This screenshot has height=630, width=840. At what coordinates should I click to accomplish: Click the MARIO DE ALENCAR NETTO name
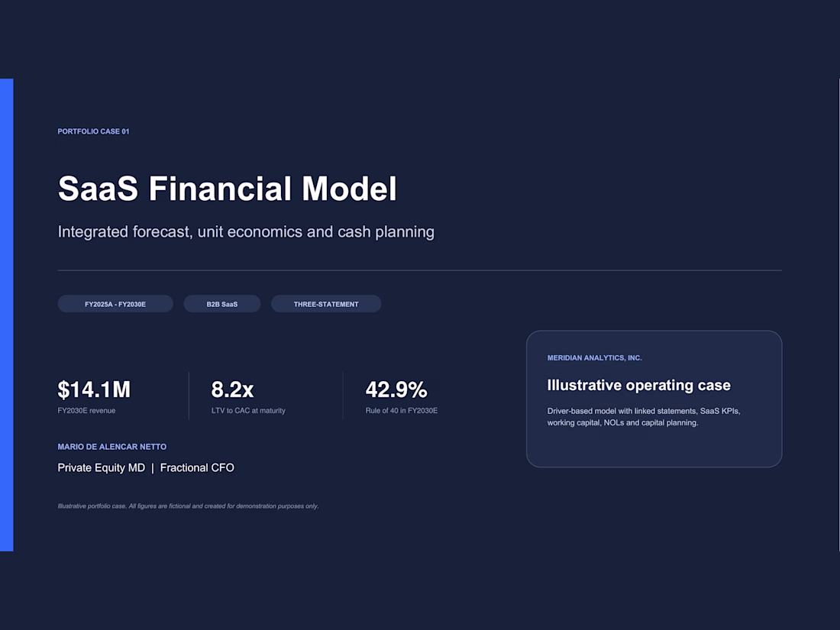[112, 447]
